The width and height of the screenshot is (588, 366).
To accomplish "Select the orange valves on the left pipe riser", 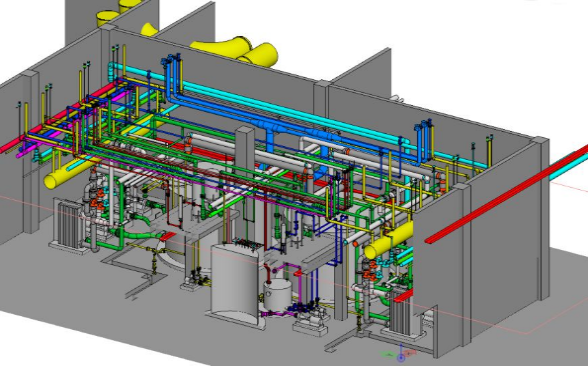I will 98,199.
